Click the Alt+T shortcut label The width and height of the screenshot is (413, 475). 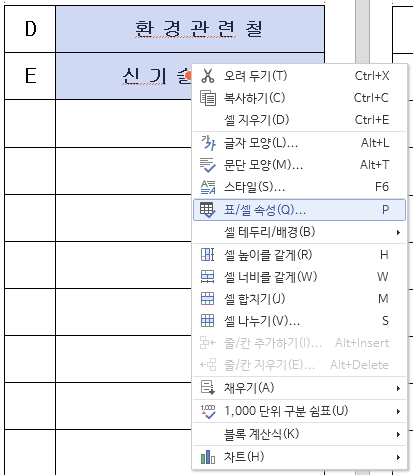click(374, 165)
